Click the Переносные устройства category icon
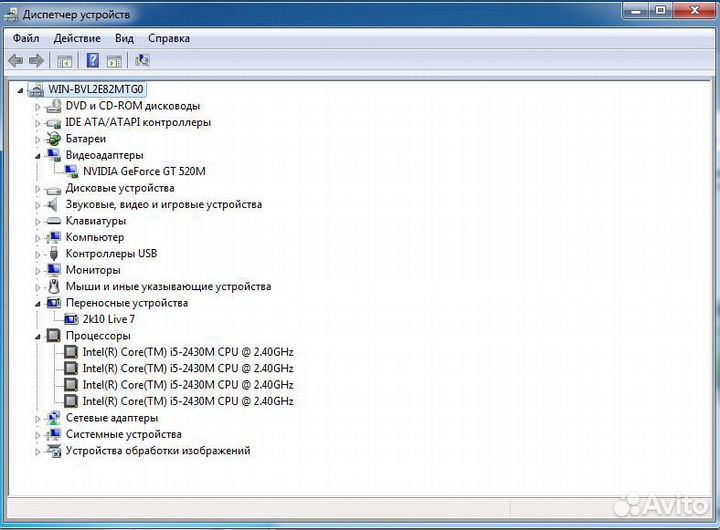720x530 pixels. pos(54,303)
